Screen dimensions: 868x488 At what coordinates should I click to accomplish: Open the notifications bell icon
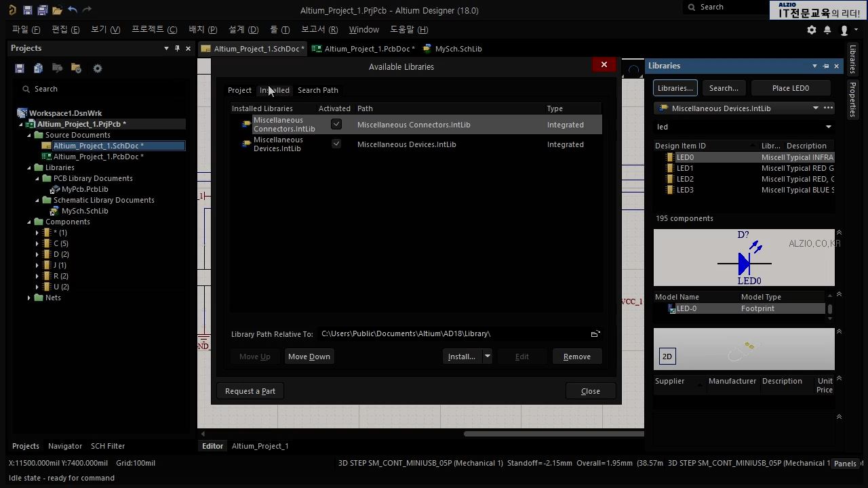click(x=827, y=30)
